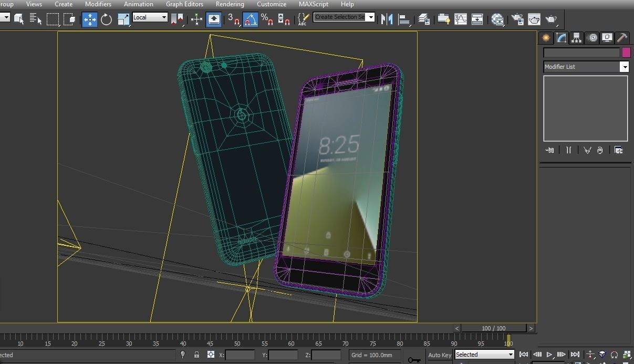The height and width of the screenshot is (364, 634).
Task: Activate the Select and Move tool
Action: point(90,19)
